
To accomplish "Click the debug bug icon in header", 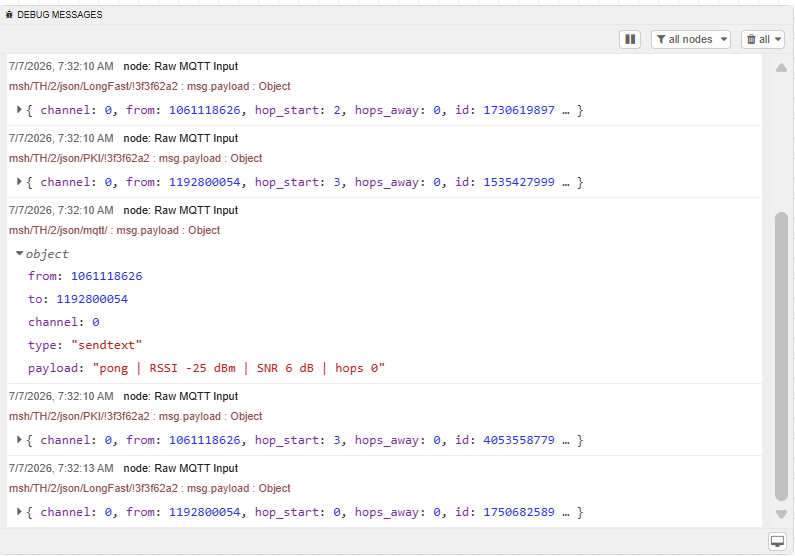I will point(9,15).
